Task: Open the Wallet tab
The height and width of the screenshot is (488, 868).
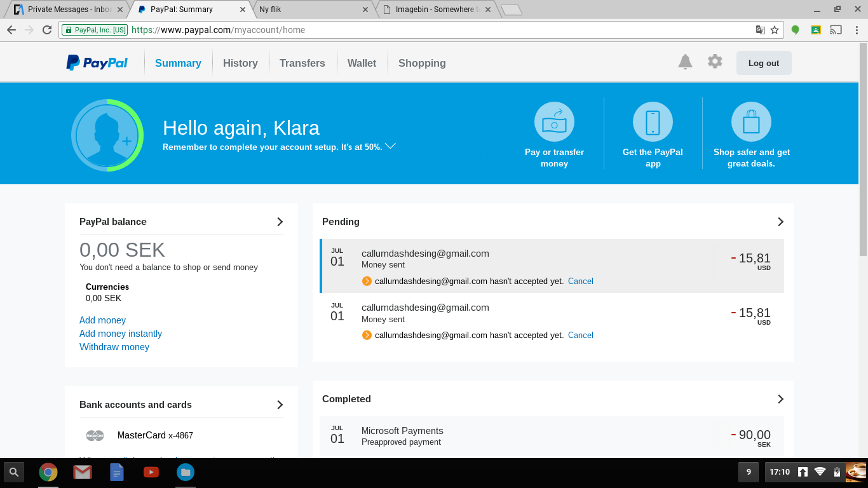Action: (x=362, y=63)
